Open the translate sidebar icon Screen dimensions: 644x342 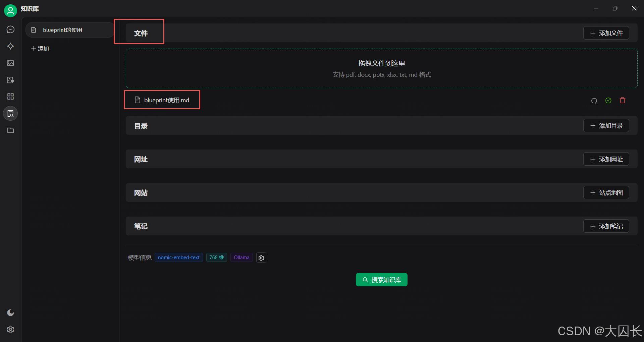(10, 80)
